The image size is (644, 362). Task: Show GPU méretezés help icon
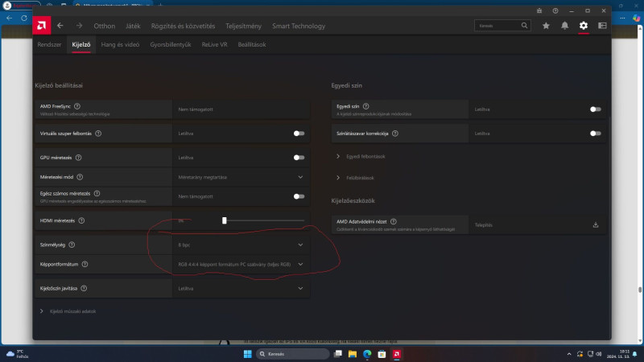click(x=78, y=158)
